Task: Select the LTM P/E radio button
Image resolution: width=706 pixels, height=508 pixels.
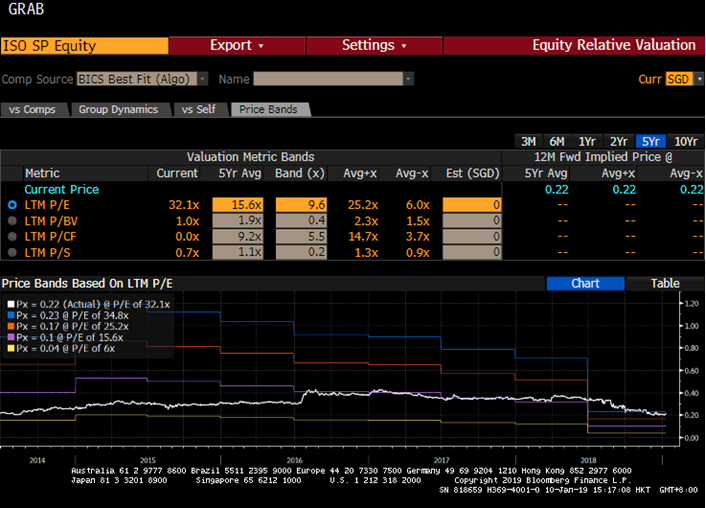Action: point(12,205)
